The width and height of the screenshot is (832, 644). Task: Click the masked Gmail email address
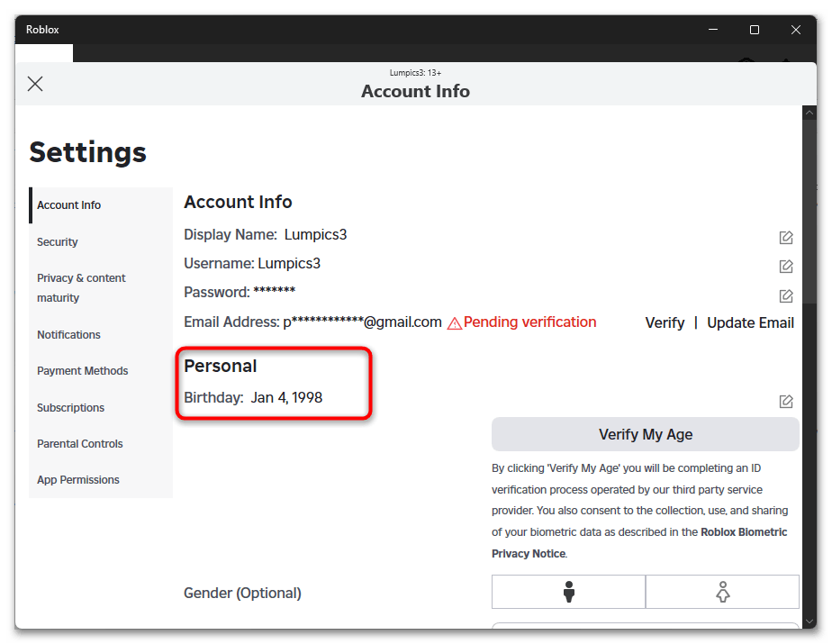(x=362, y=322)
